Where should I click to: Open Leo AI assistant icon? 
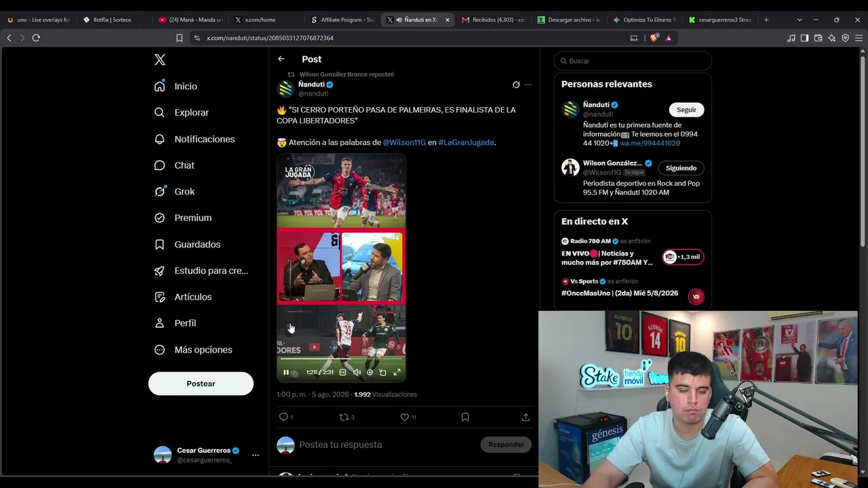pos(831,38)
